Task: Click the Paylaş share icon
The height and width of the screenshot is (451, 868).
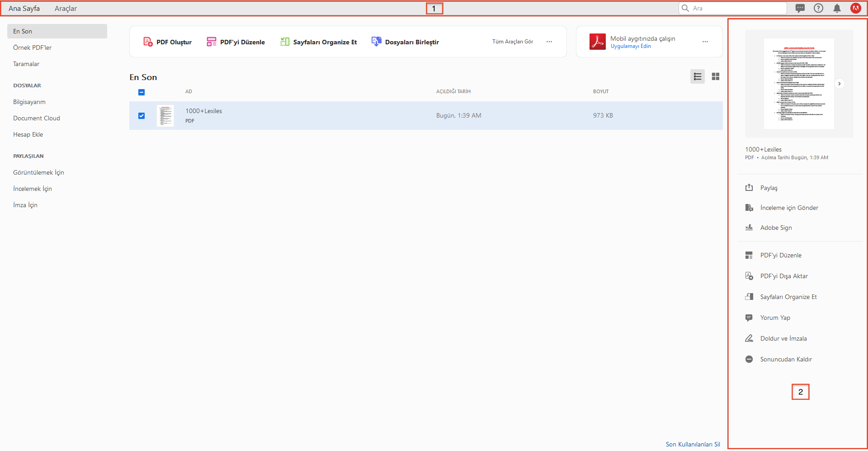Action: tap(749, 188)
